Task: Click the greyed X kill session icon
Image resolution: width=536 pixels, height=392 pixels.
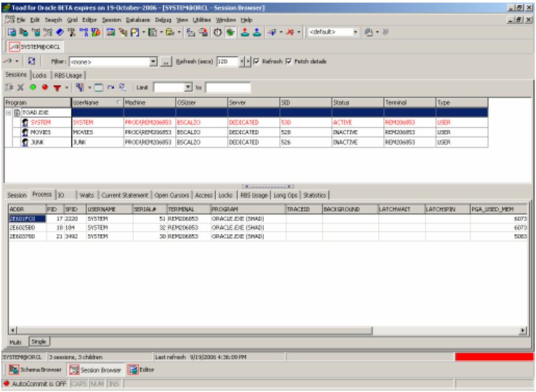Action: [21, 87]
